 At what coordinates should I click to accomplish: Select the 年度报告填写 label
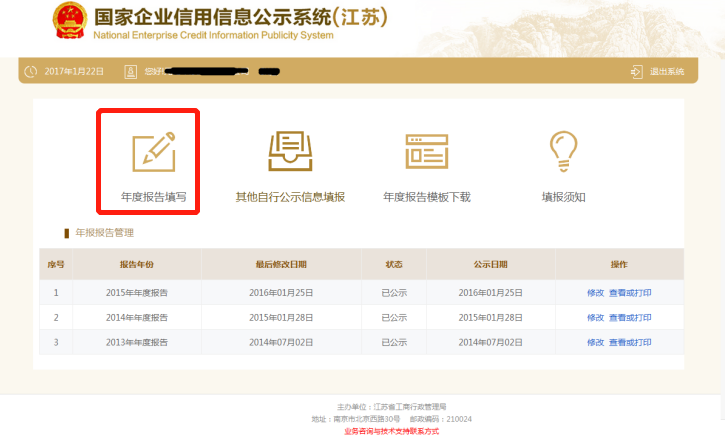(153, 197)
